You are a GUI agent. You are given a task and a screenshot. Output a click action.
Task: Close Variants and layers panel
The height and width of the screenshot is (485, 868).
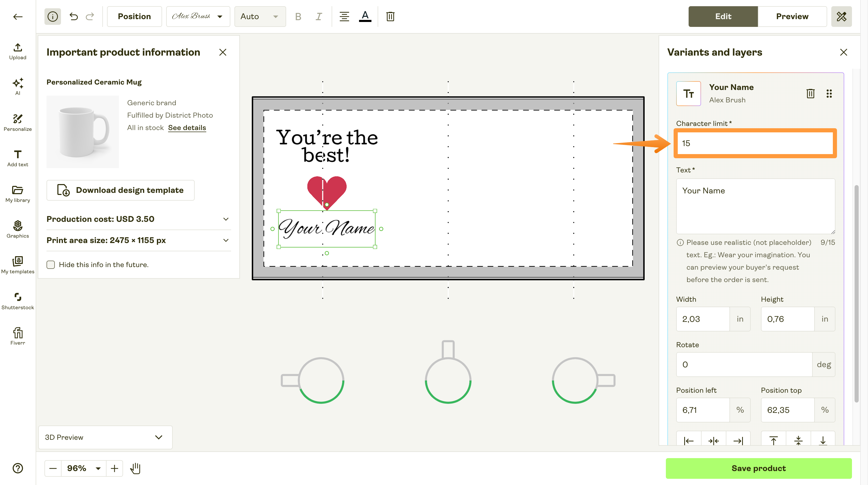[843, 52]
